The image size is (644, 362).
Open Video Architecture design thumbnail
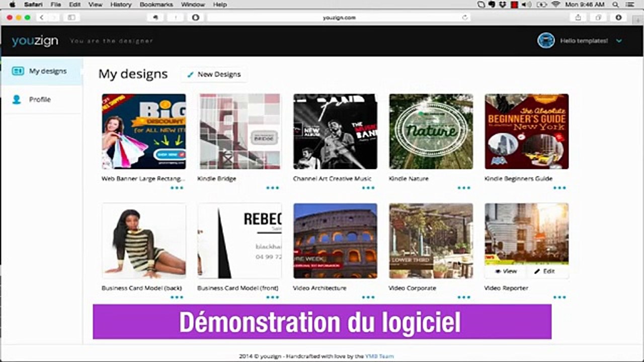(335, 241)
